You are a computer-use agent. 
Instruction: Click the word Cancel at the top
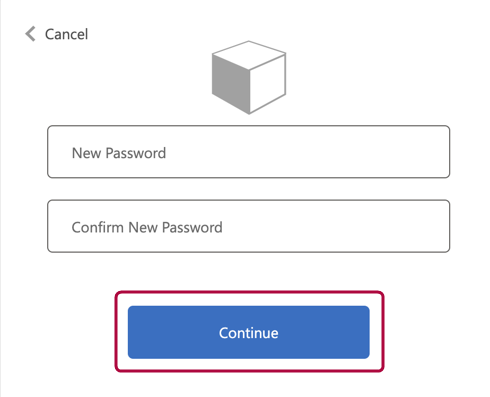66,34
